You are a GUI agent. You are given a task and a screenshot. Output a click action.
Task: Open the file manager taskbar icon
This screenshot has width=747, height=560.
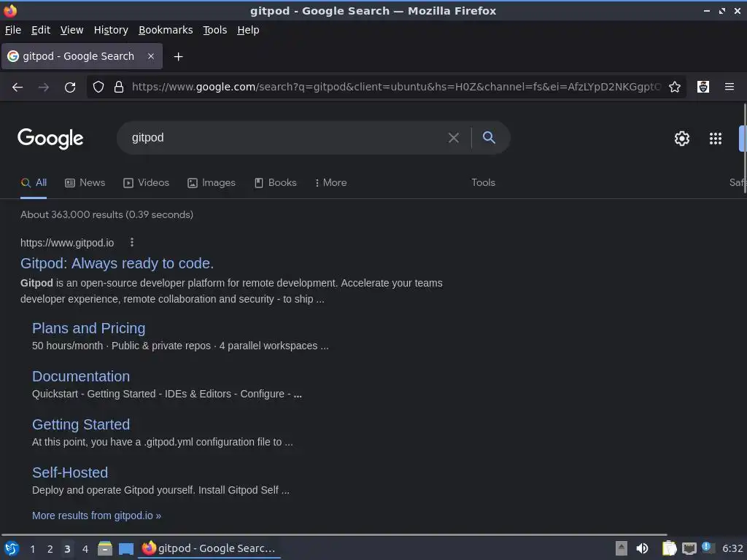coord(105,548)
